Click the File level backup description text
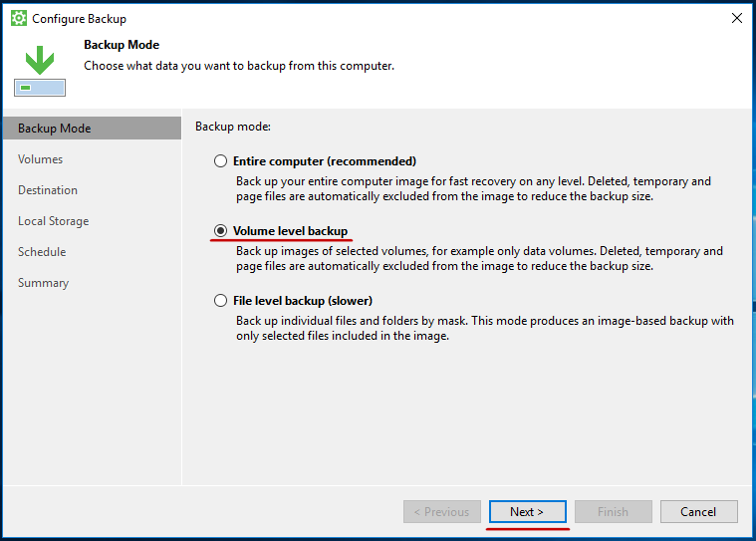The image size is (756, 541). [x=484, y=328]
